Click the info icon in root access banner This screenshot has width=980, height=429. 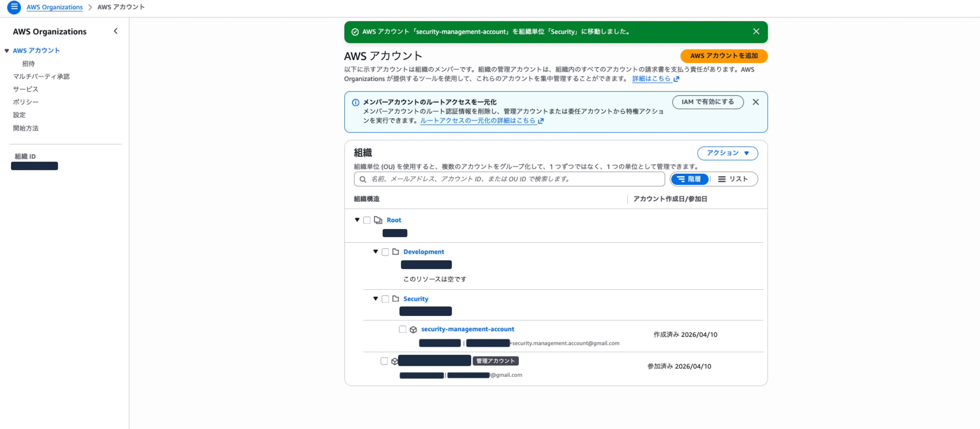(x=355, y=102)
